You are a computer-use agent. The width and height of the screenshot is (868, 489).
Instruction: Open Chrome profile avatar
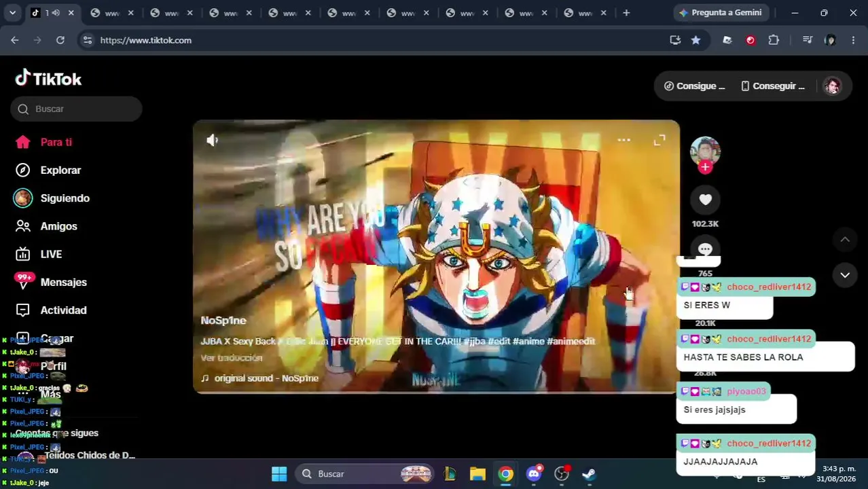830,40
